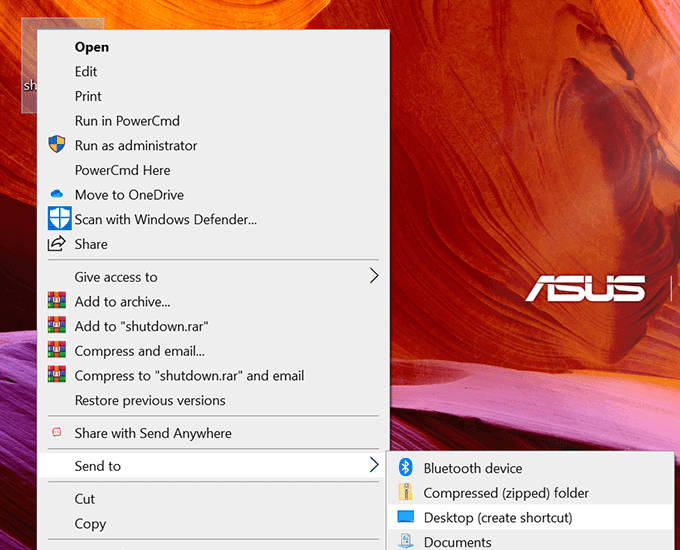This screenshot has width=680, height=550.
Task: Select Copy in the context menu
Action: (213, 524)
